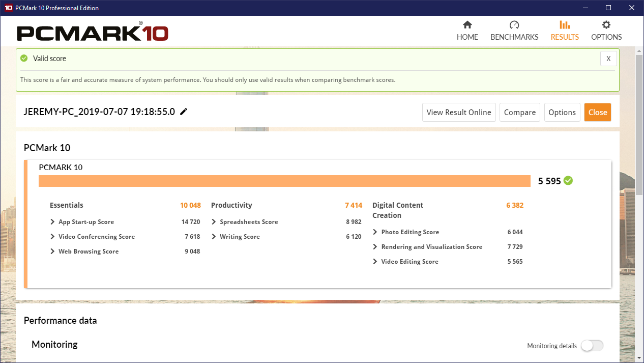
Task: Click the Valid score banner title
Action: [x=49, y=59]
